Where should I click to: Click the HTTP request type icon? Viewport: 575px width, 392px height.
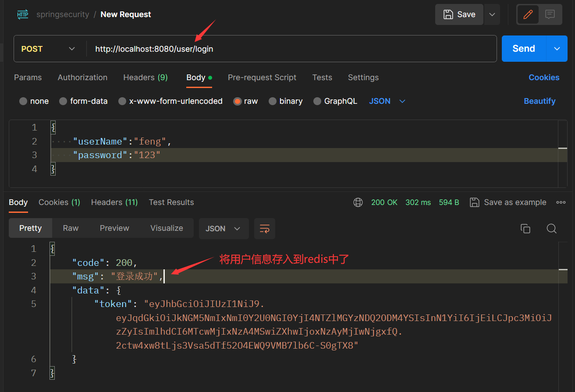point(23,14)
